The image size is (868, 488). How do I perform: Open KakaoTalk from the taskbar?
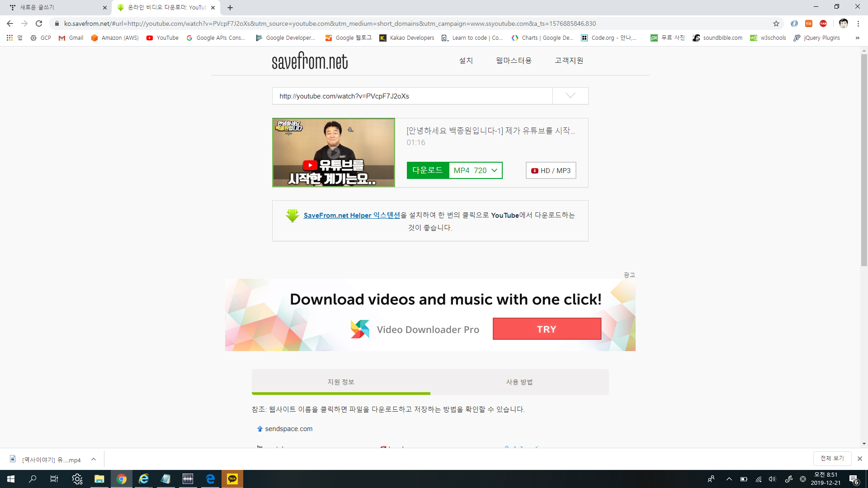(x=232, y=479)
